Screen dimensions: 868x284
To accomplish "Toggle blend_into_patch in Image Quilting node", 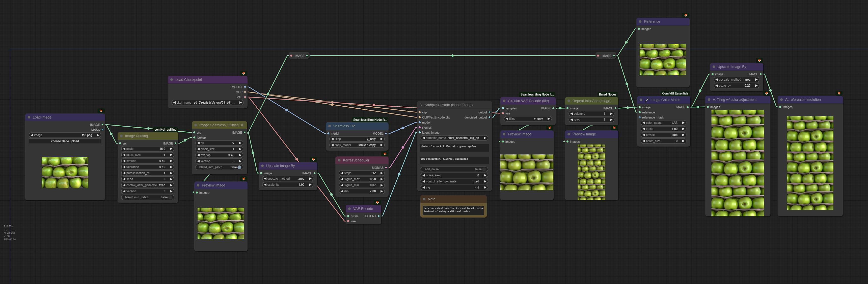I will 170,197.
